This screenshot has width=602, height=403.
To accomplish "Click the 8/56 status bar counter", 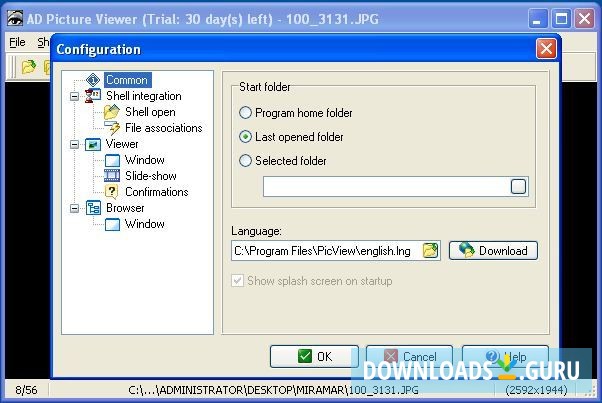I will pyautogui.click(x=26, y=390).
